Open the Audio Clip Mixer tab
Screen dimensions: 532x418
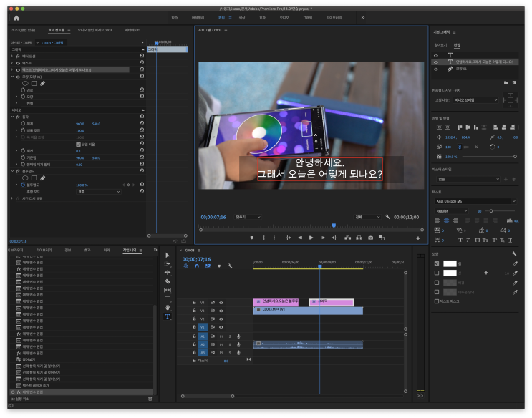pos(95,30)
